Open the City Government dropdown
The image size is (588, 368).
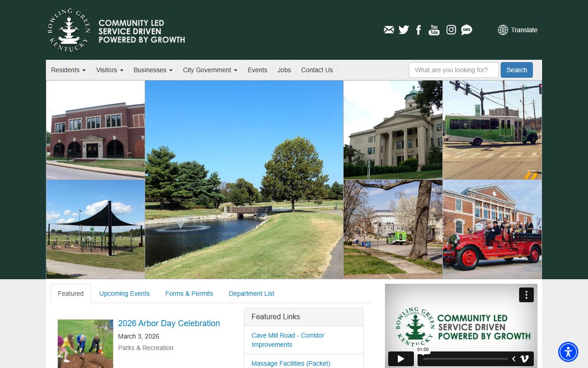coord(210,70)
